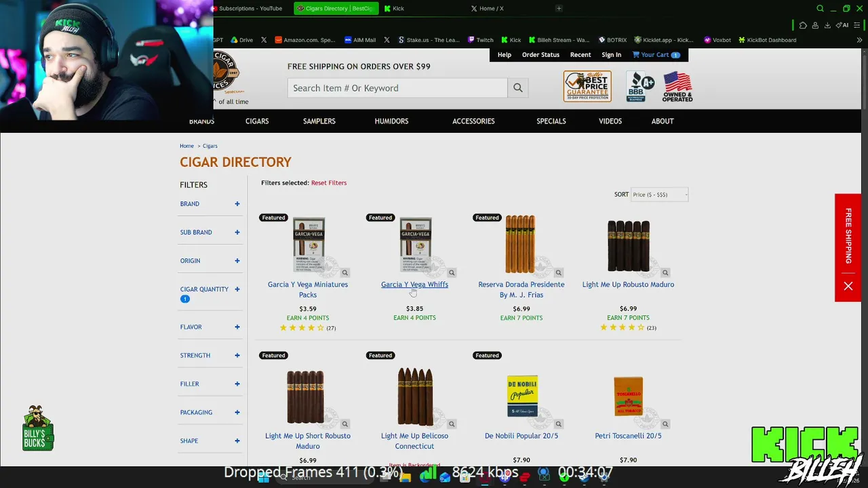The width and height of the screenshot is (868, 488).
Task: Open the Drive bookmark
Action: pyautogui.click(x=241, y=40)
